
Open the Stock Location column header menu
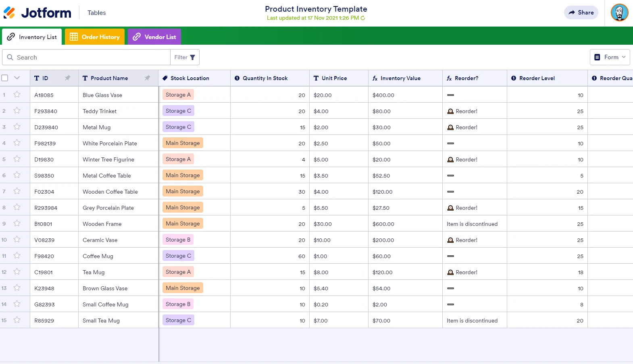click(x=194, y=78)
